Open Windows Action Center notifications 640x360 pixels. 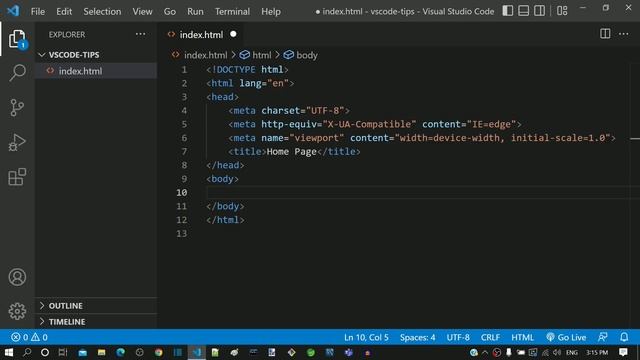point(623,352)
